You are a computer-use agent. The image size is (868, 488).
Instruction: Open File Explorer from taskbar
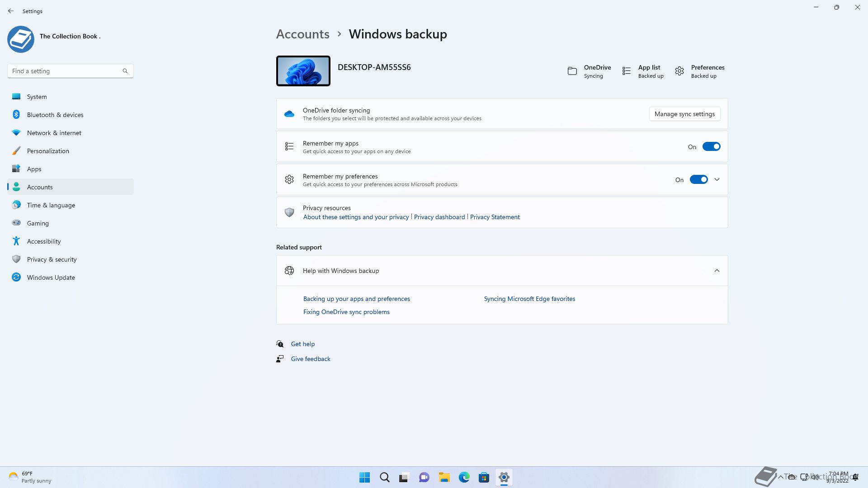[444, 477]
